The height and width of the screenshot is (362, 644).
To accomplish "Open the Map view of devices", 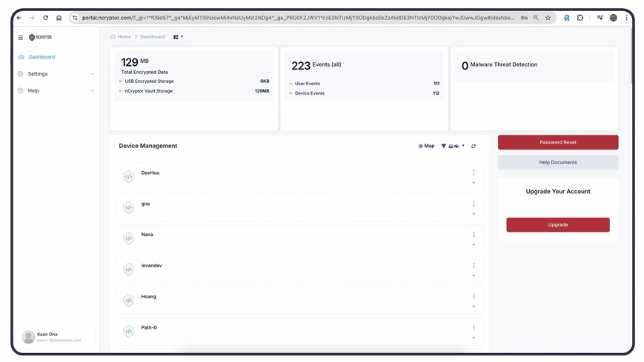I will 426,146.
